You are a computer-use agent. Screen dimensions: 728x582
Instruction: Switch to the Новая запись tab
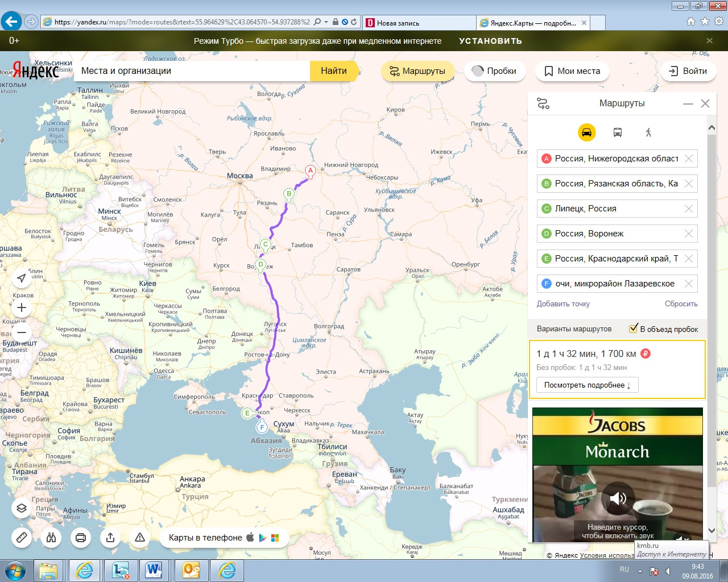420,23
